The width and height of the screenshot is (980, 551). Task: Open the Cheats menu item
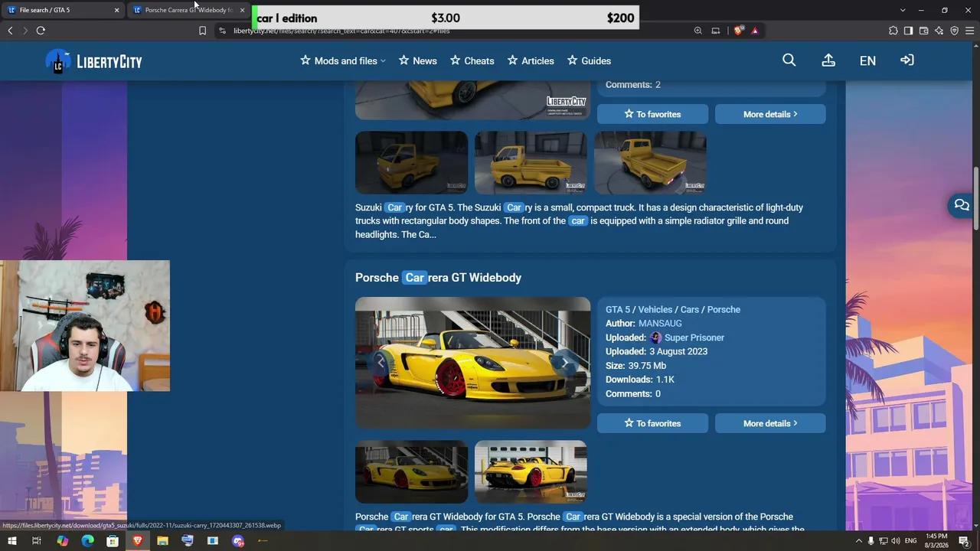click(x=472, y=61)
